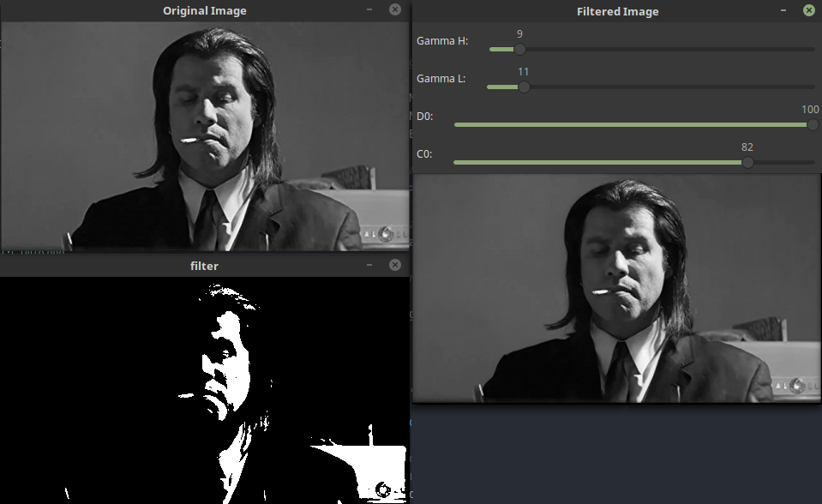This screenshot has width=822, height=504.
Task: Click the "Filtered Image" window title
Action: click(x=617, y=11)
